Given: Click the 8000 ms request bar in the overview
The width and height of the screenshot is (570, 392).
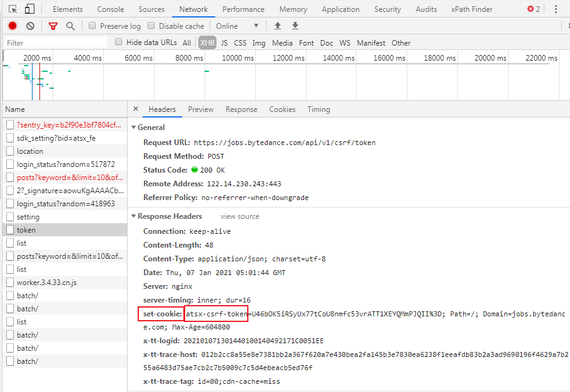Looking at the screenshot, I should tap(206, 71).
